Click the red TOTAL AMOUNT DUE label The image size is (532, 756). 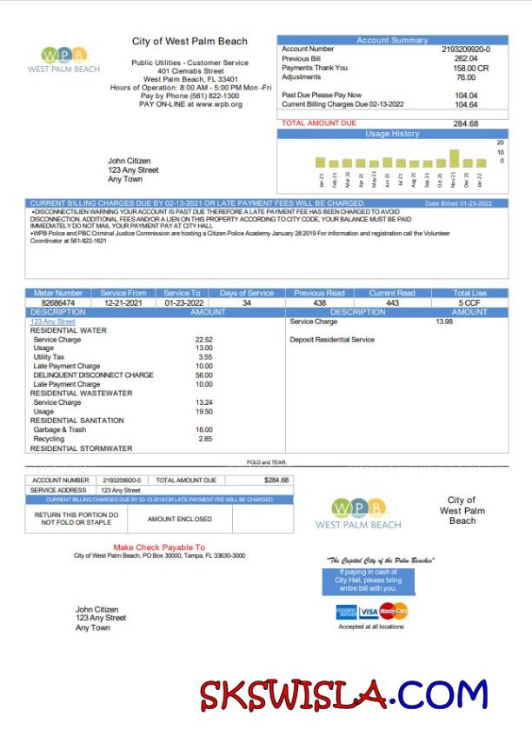tap(318, 123)
